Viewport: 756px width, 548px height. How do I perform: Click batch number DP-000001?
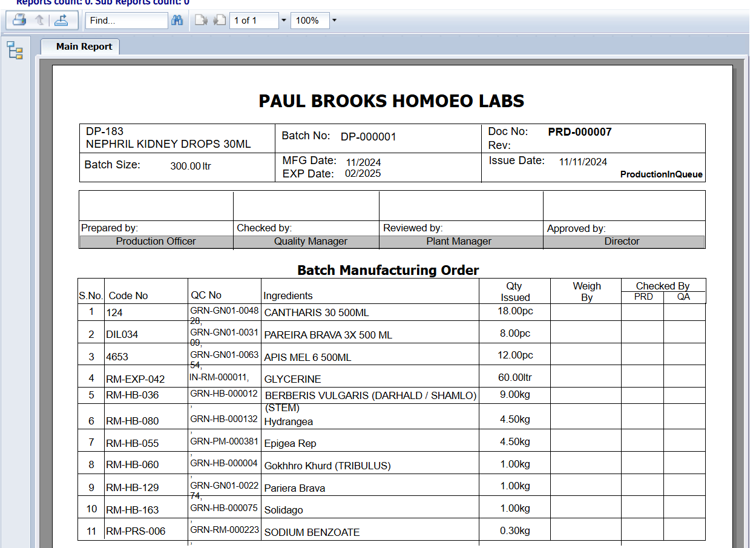point(368,137)
